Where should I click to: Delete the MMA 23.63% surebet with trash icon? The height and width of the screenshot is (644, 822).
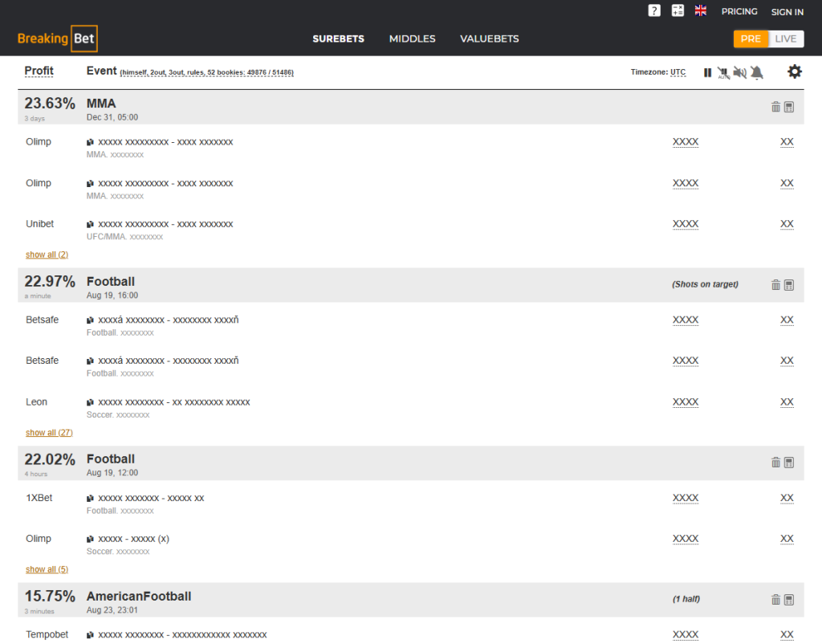click(775, 107)
